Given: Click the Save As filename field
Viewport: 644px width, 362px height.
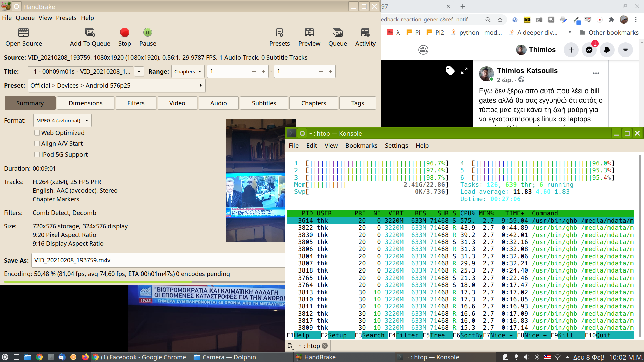Looking at the screenshot, I should coord(158,260).
